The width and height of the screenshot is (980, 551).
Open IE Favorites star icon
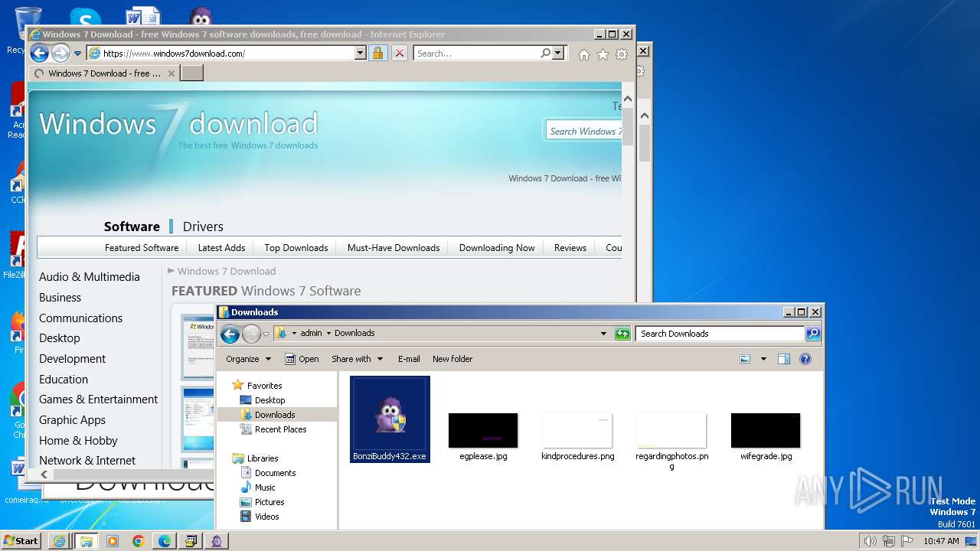click(x=603, y=54)
